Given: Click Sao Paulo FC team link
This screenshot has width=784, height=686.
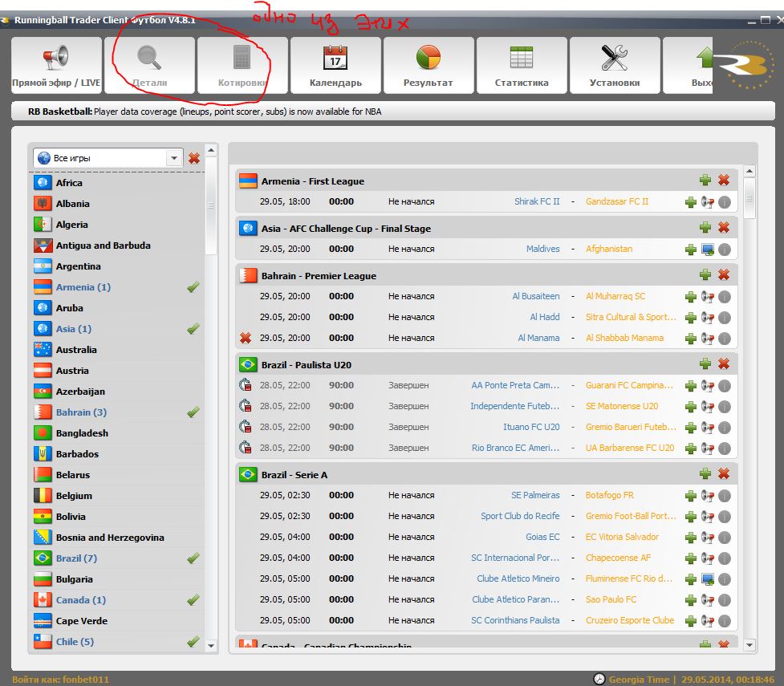Looking at the screenshot, I should (x=611, y=599).
